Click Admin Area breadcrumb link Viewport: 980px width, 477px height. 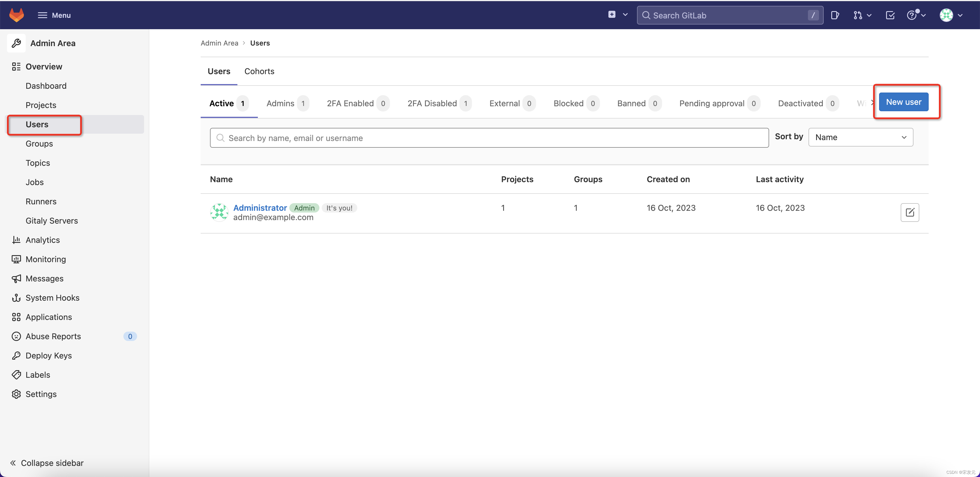coord(219,43)
